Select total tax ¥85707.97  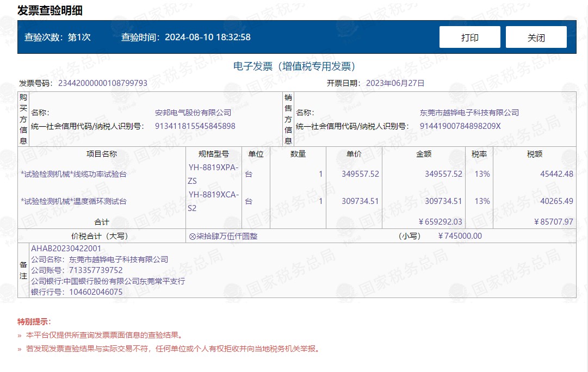[554, 222]
